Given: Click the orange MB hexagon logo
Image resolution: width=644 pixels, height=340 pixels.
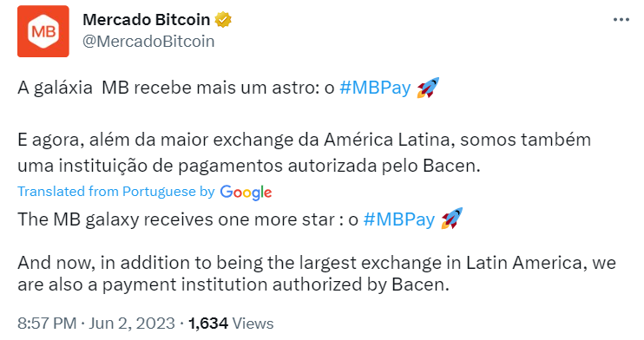Looking at the screenshot, I should 43,31.
